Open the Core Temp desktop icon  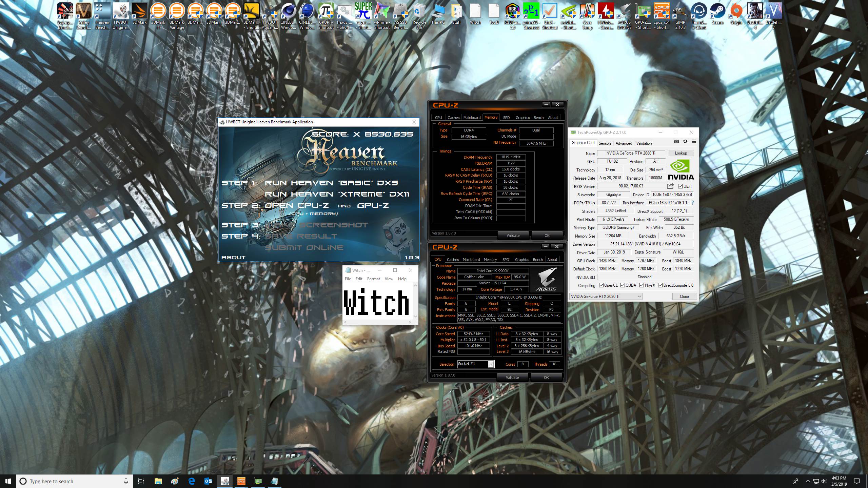point(587,16)
